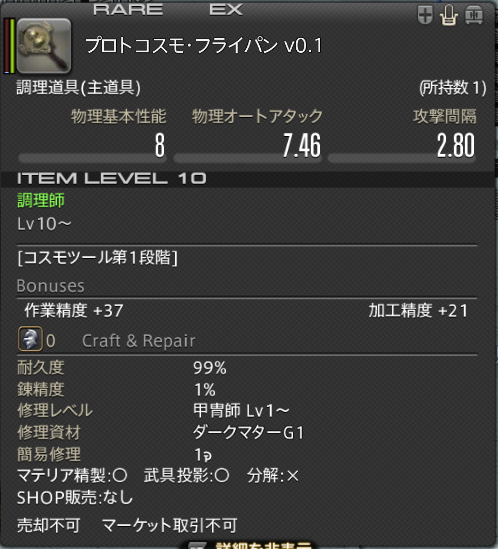Click the [コスモツール第1段階] description text

[98, 258]
